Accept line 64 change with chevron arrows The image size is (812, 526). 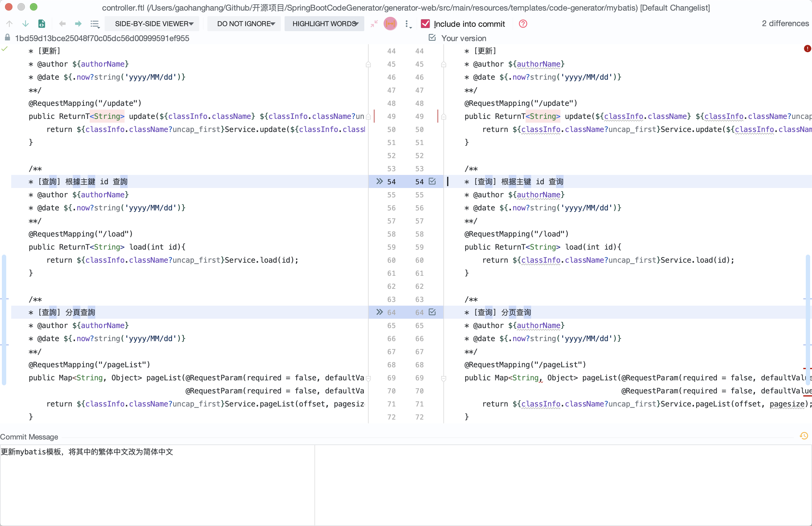(x=380, y=312)
